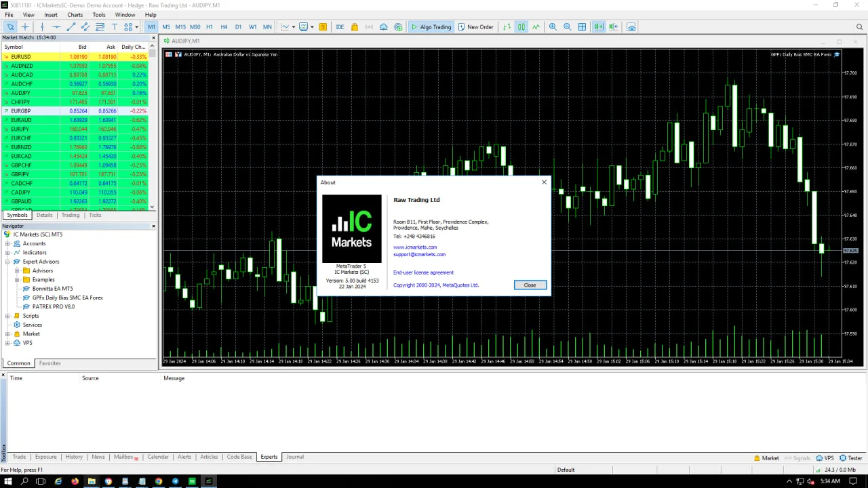The width and height of the screenshot is (868, 488).
Task: Switch chart to M30 timeframe
Action: 195,27
